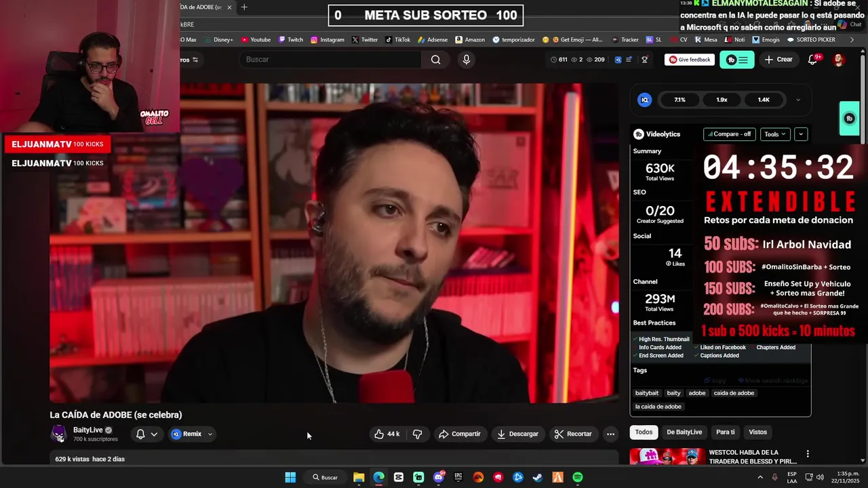Open Steam from taskbar
868x488 pixels.
(538, 477)
